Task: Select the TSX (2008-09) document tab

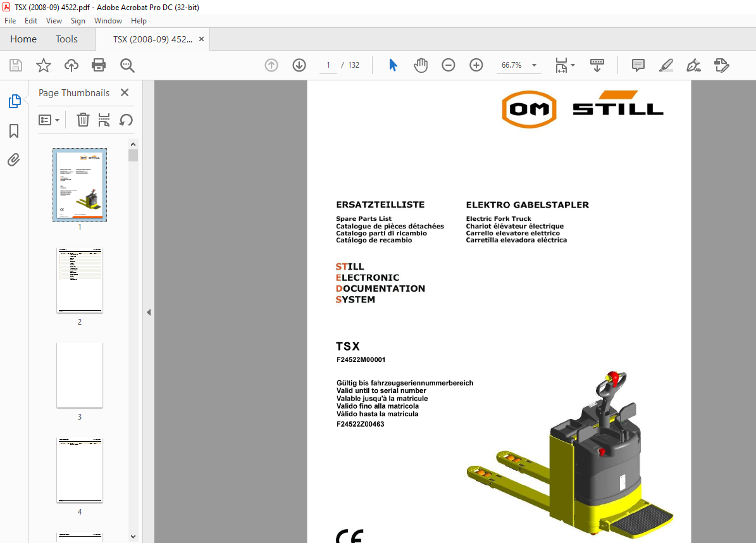Action: [x=152, y=39]
